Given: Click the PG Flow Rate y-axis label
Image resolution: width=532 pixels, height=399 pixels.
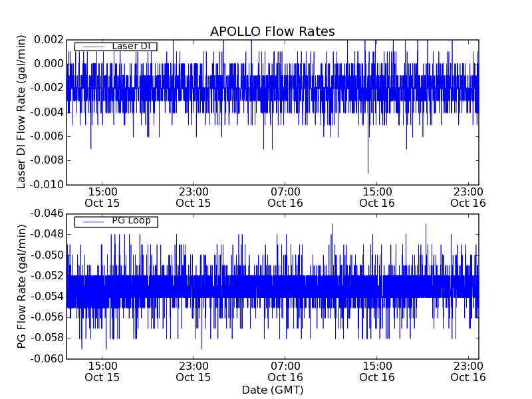Looking at the screenshot, I should point(21,286).
